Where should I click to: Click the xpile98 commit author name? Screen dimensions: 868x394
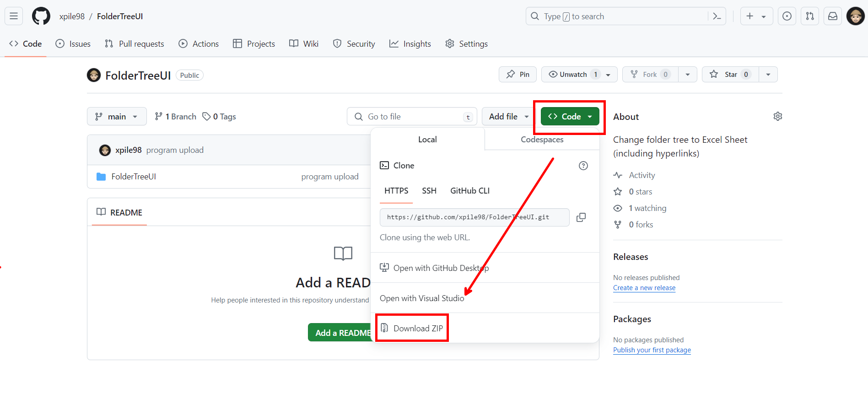pos(129,150)
